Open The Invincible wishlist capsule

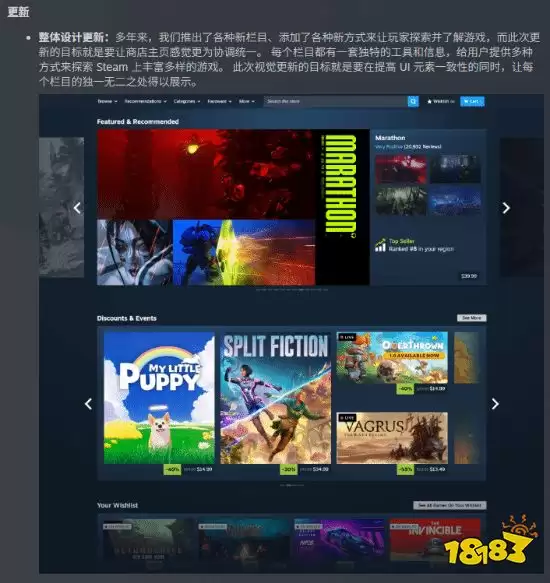coord(434,540)
